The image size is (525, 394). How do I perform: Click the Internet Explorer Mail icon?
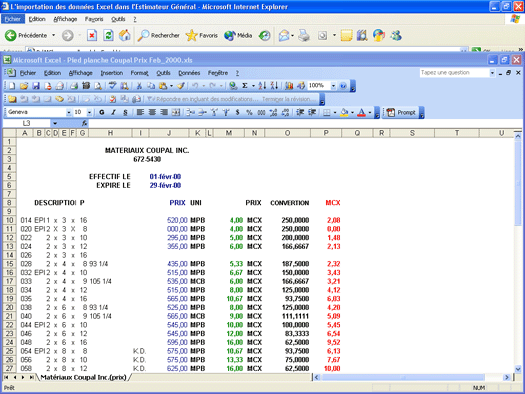pos(284,35)
